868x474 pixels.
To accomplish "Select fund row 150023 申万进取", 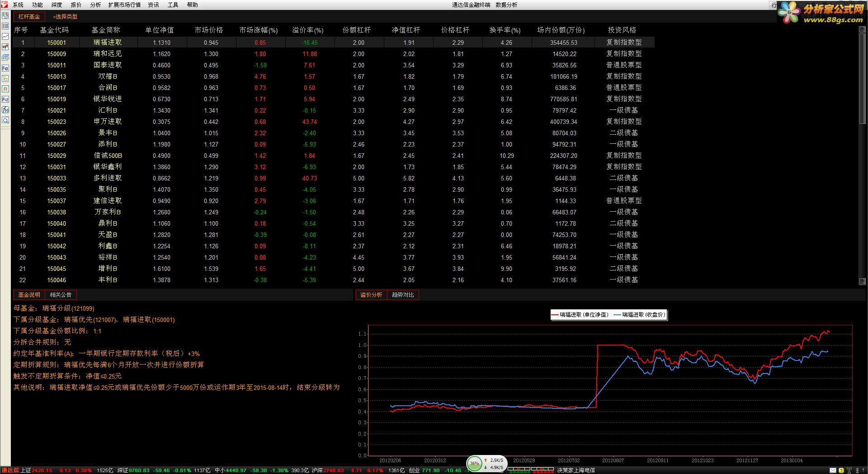I will 333,122.
